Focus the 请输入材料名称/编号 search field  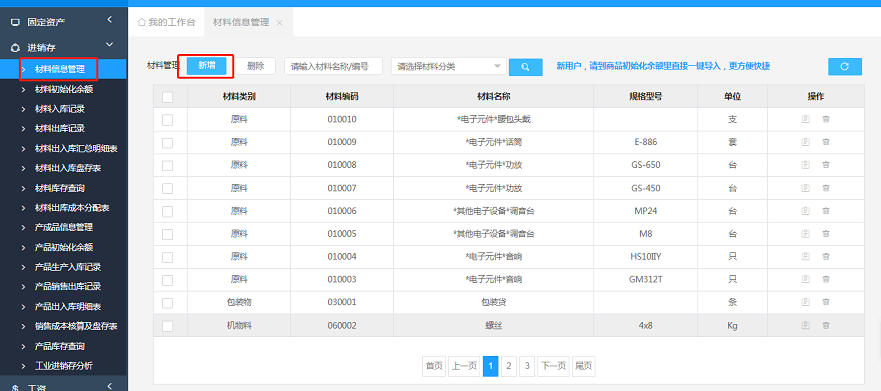pos(333,66)
